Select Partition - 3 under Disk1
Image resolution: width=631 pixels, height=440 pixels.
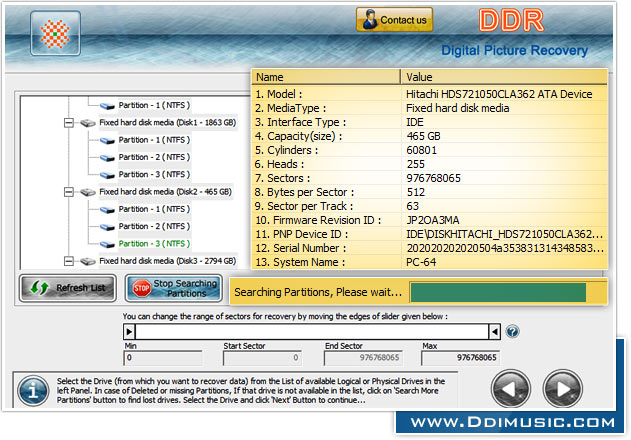pyautogui.click(x=154, y=174)
